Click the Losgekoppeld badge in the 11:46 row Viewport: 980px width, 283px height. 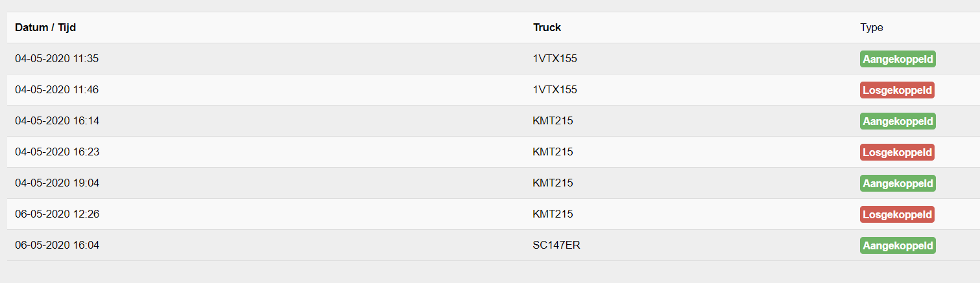tap(897, 90)
